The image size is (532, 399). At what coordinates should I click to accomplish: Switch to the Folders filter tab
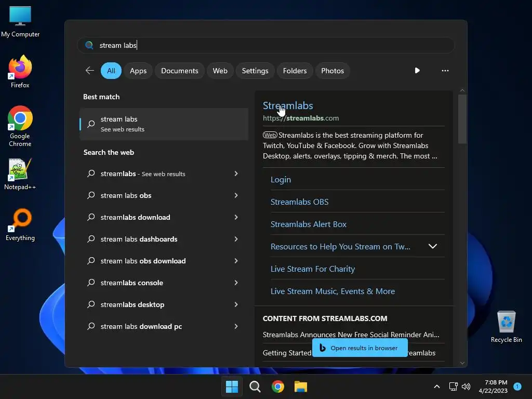295,71
